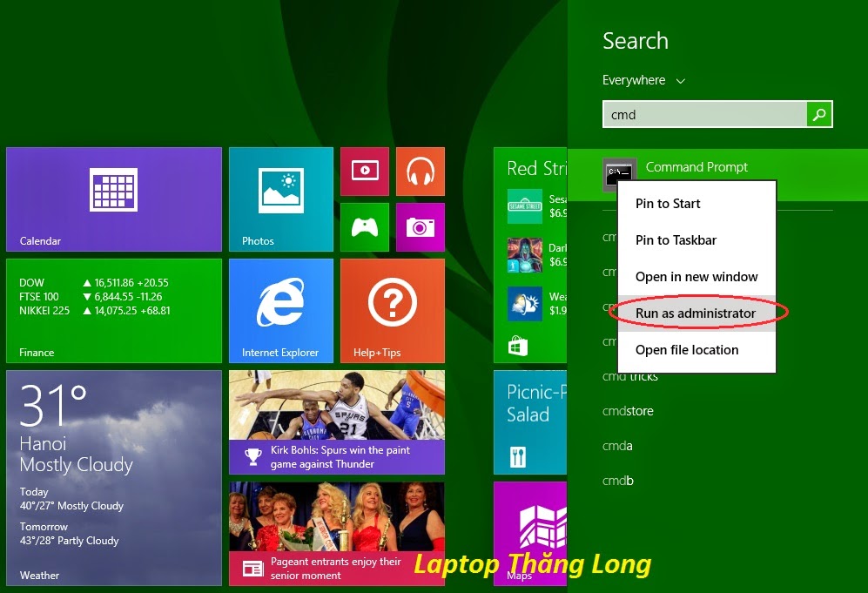The height and width of the screenshot is (593, 868).
Task: Open the Spurs sports news tile
Action: (337, 422)
